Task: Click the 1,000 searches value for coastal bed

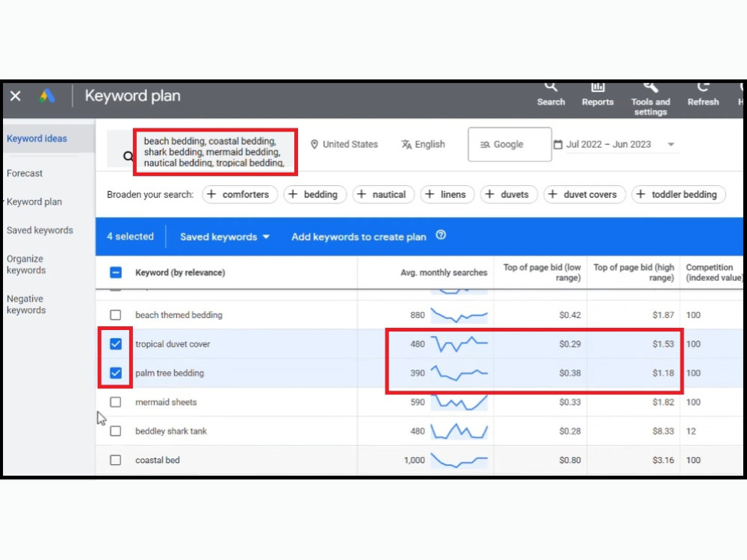Action: tap(414, 460)
